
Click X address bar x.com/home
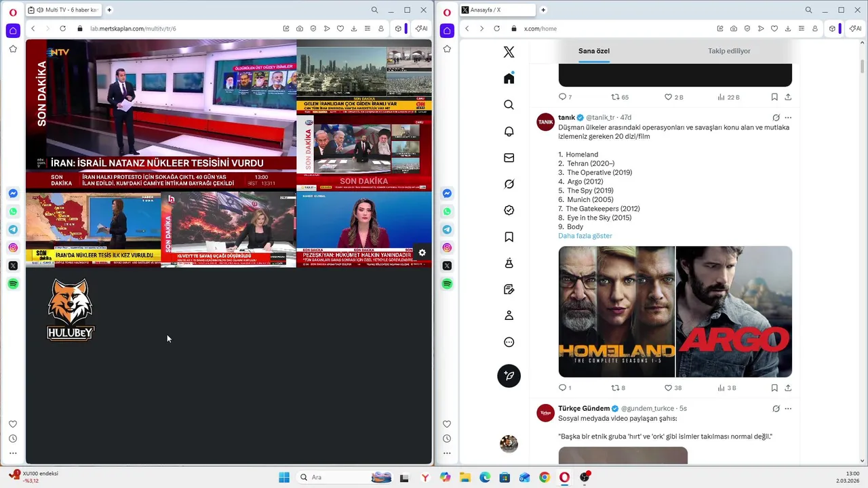tap(540, 28)
